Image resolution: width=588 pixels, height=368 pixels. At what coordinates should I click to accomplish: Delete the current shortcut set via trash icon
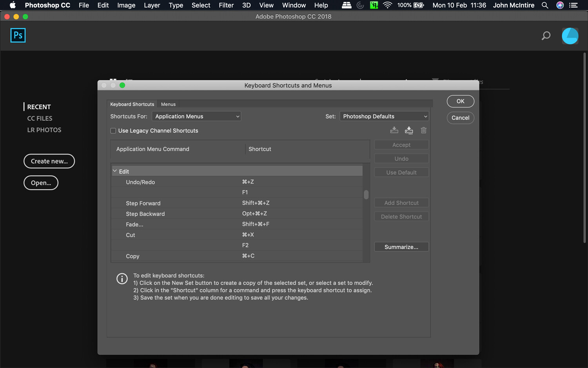pyautogui.click(x=423, y=130)
